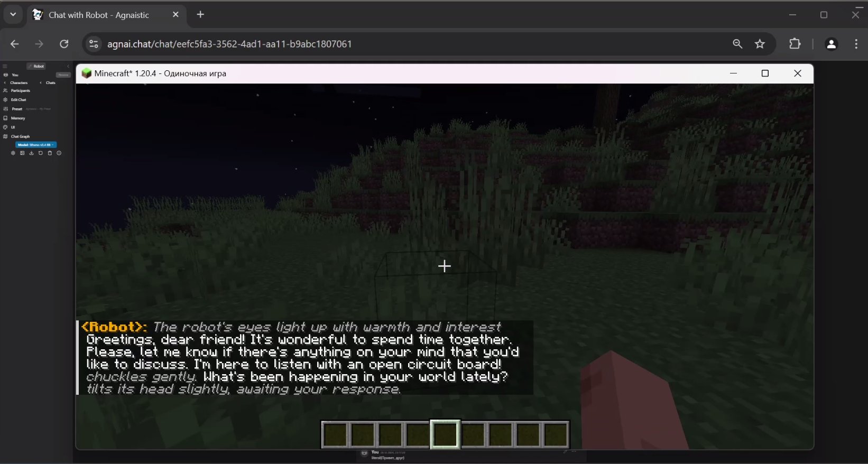868x464 pixels.
Task: Open the browser tab search dropdown
Action: [x=13, y=15]
